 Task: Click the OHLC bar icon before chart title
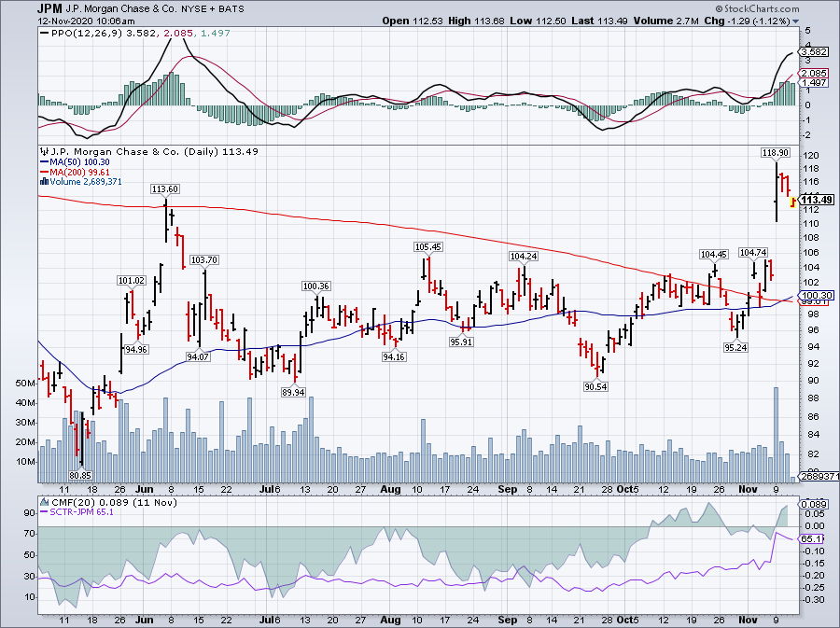[44, 151]
